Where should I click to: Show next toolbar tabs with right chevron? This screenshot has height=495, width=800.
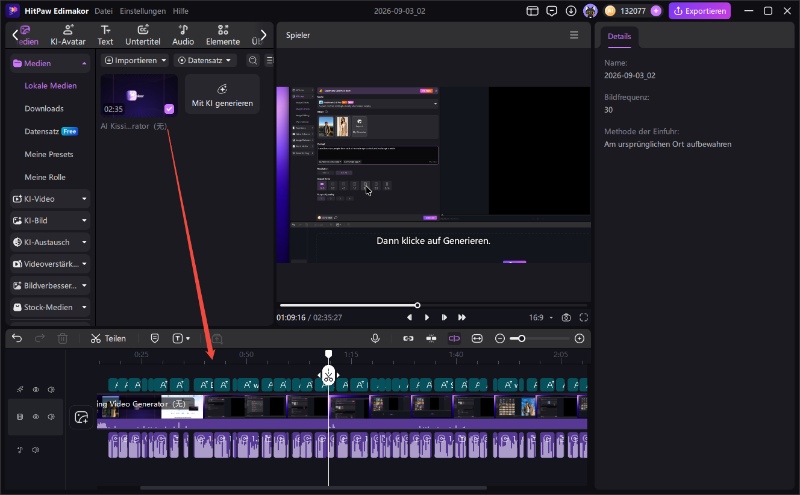[263, 35]
